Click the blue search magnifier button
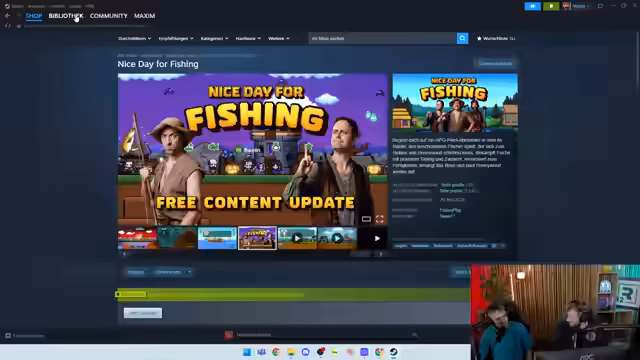 [x=462, y=38]
